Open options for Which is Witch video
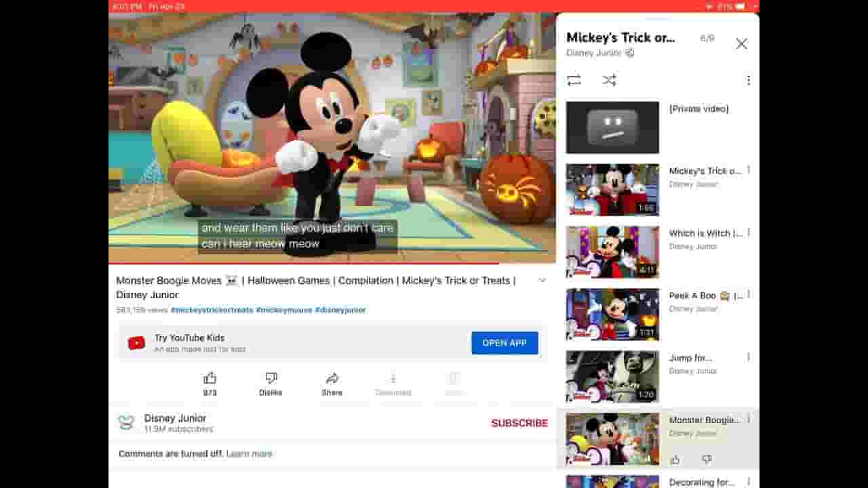Screen dimensions: 868x488 749,232
